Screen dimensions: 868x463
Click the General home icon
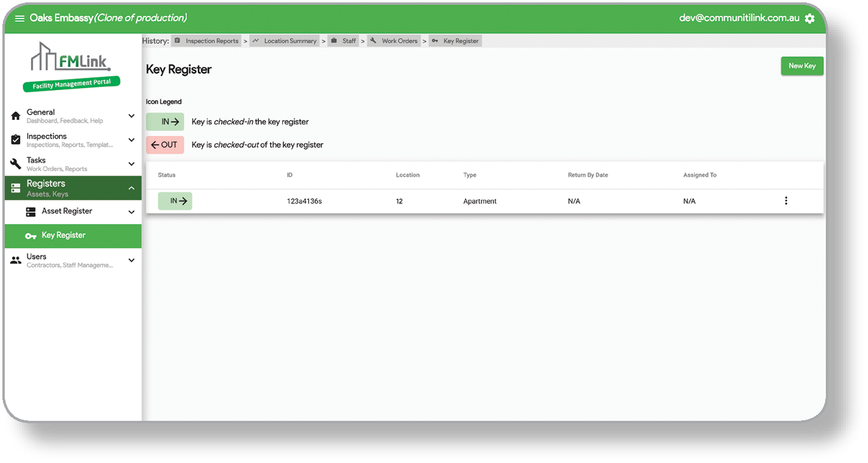[16, 116]
